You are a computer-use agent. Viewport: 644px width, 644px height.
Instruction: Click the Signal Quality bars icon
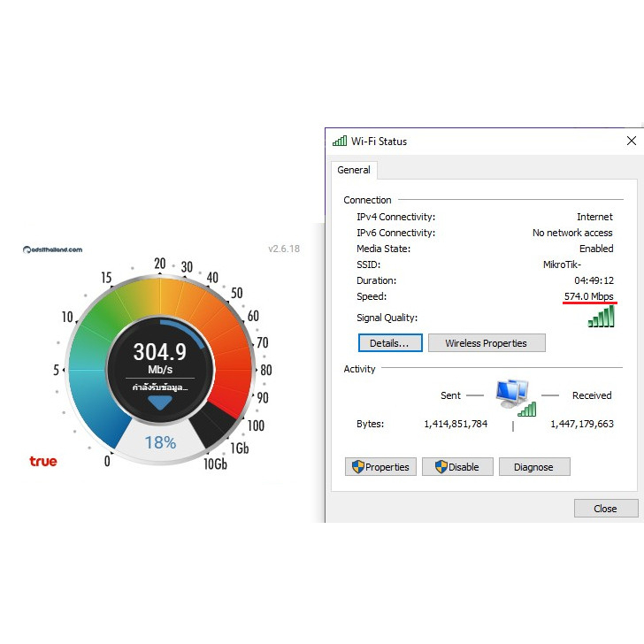click(x=601, y=317)
